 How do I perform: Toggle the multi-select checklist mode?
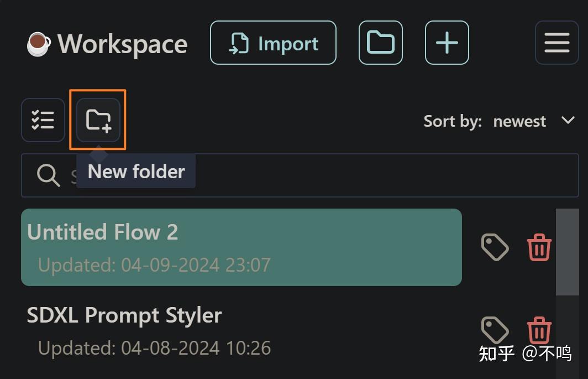tap(43, 120)
